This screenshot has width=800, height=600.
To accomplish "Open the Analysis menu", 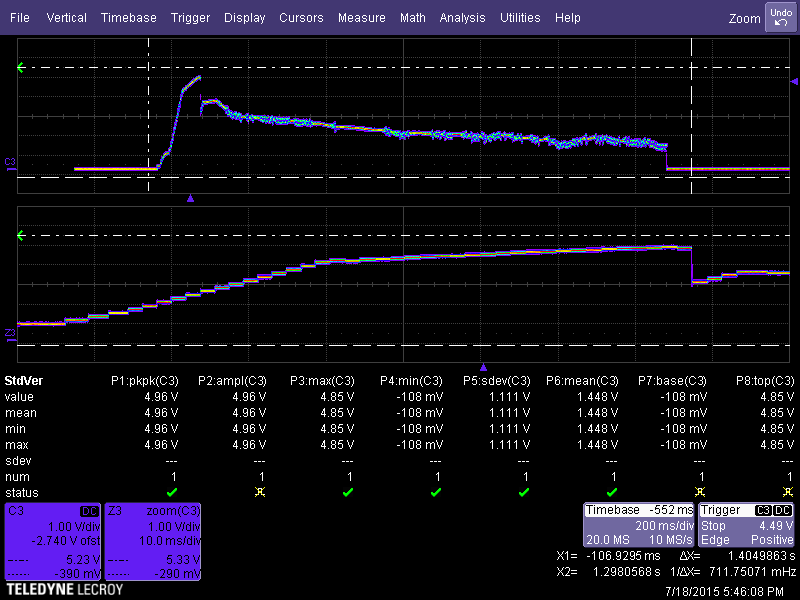I will 462,18.
